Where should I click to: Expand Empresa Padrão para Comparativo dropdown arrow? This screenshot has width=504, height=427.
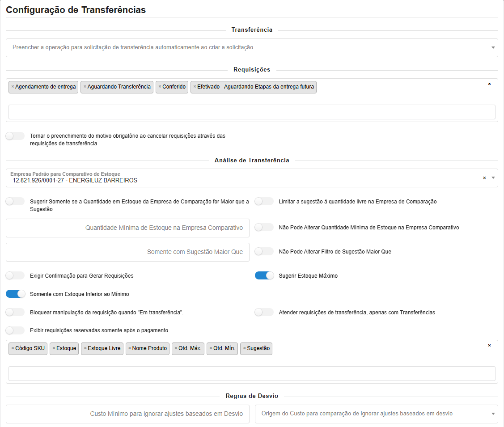click(493, 178)
